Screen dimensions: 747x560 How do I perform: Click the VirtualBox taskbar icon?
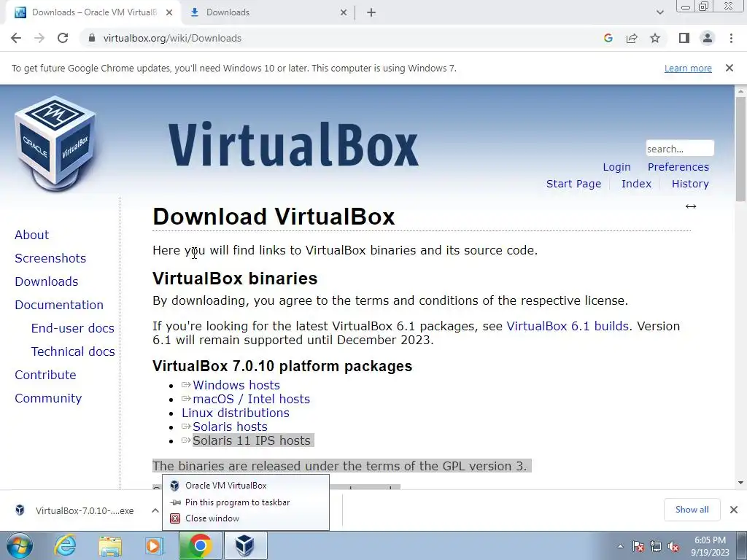(x=245, y=545)
